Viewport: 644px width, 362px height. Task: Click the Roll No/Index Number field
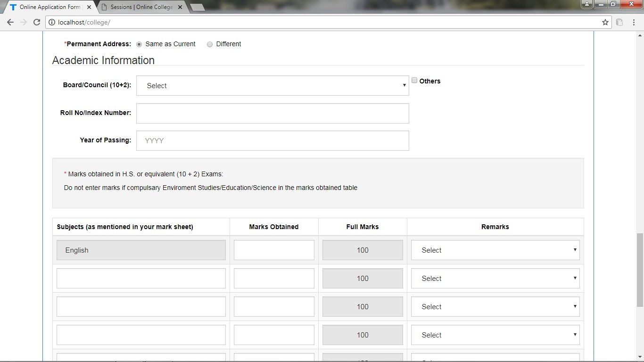pos(272,114)
